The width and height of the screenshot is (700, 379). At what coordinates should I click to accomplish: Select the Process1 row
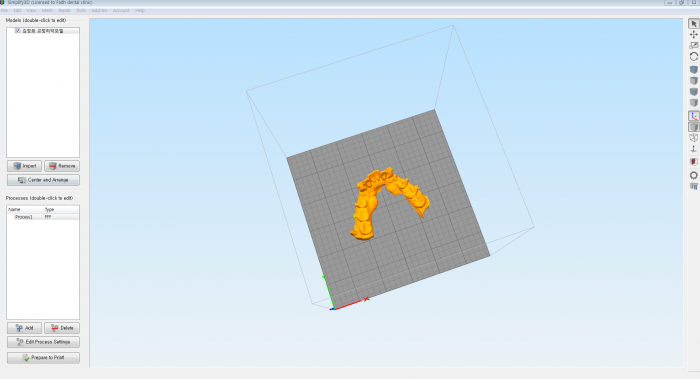[x=43, y=217]
